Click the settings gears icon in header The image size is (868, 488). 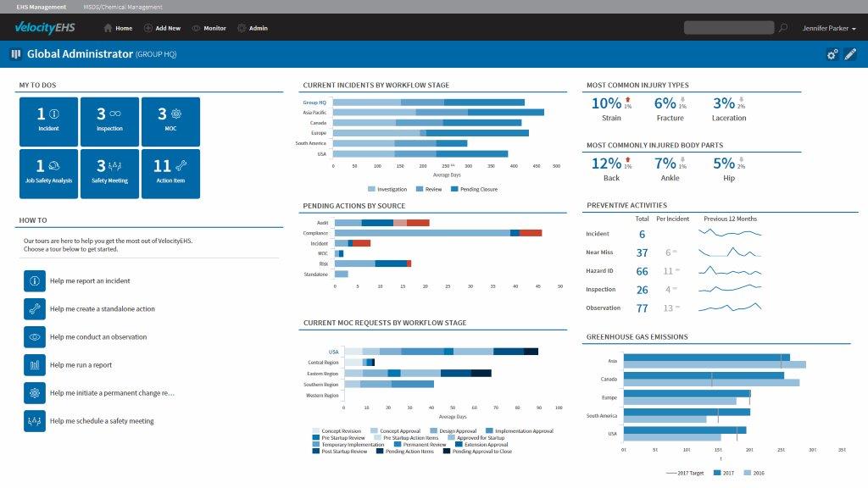832,54
